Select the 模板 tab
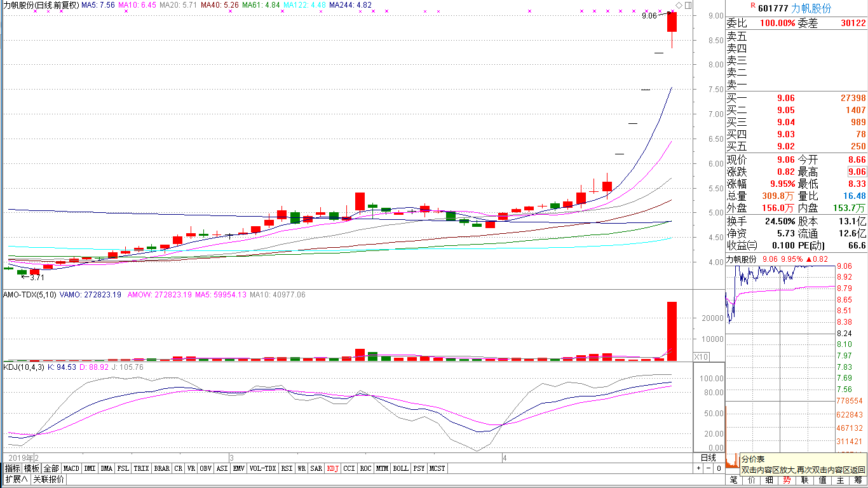Screen dimensions: 868x488 pos(32,468)
